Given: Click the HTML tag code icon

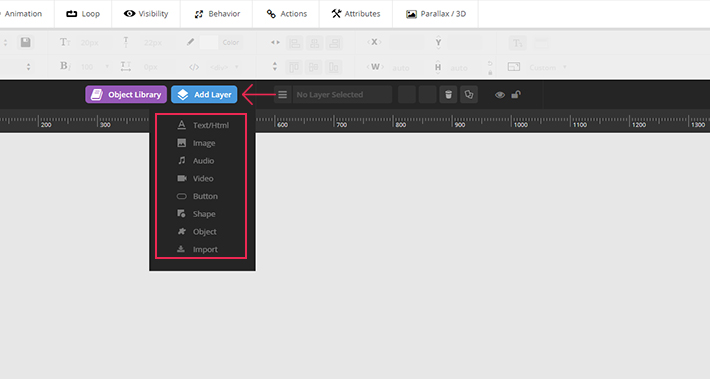Looking at the screenshot, I should (194, 67).
